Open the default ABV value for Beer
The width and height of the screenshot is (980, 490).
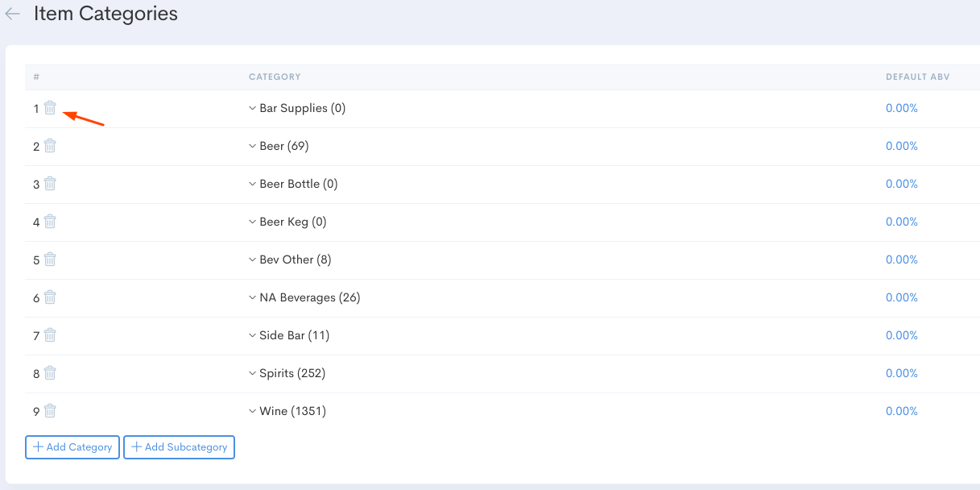click(901, 145)
